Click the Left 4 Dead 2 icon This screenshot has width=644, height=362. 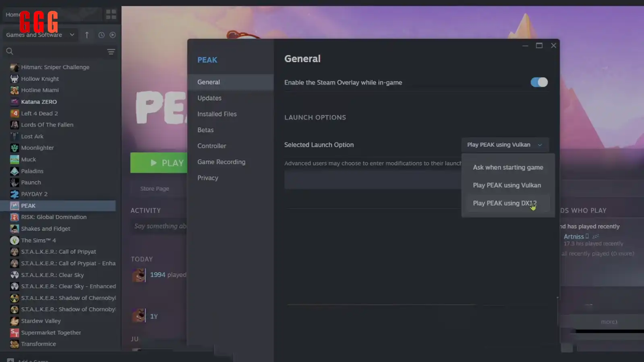[x=14, y=114]
